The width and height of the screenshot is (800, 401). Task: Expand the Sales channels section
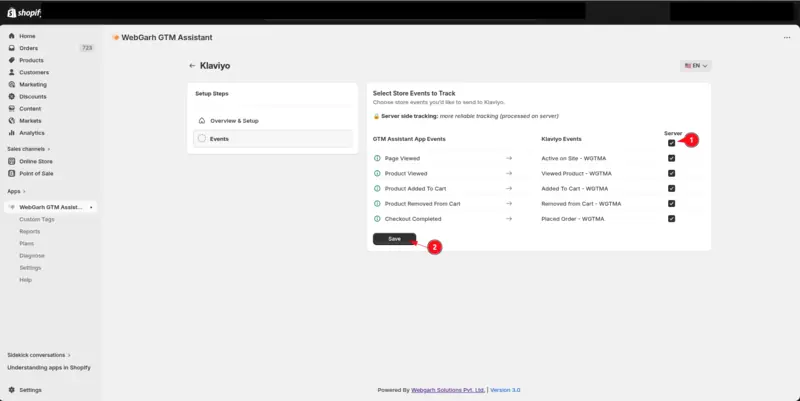click(x=29, y=149)
